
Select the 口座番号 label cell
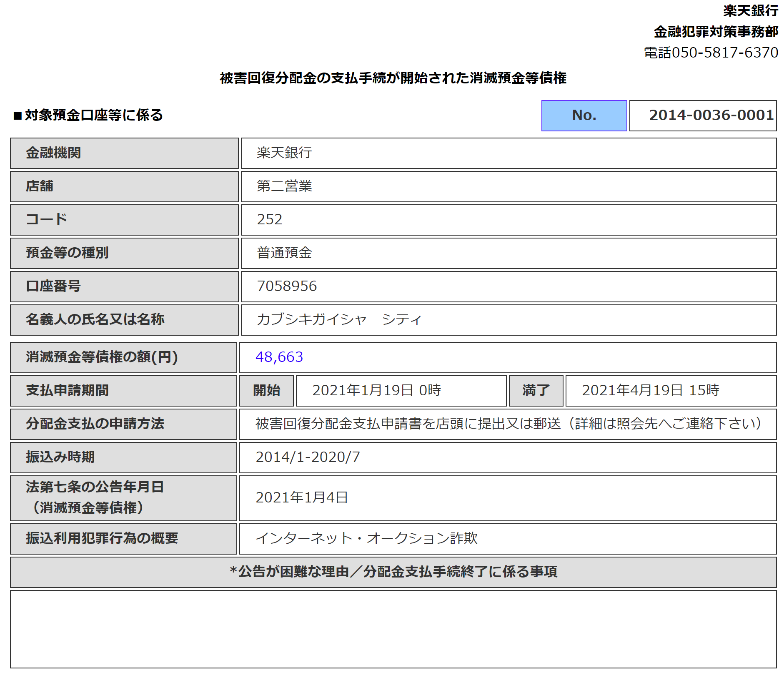124,286
